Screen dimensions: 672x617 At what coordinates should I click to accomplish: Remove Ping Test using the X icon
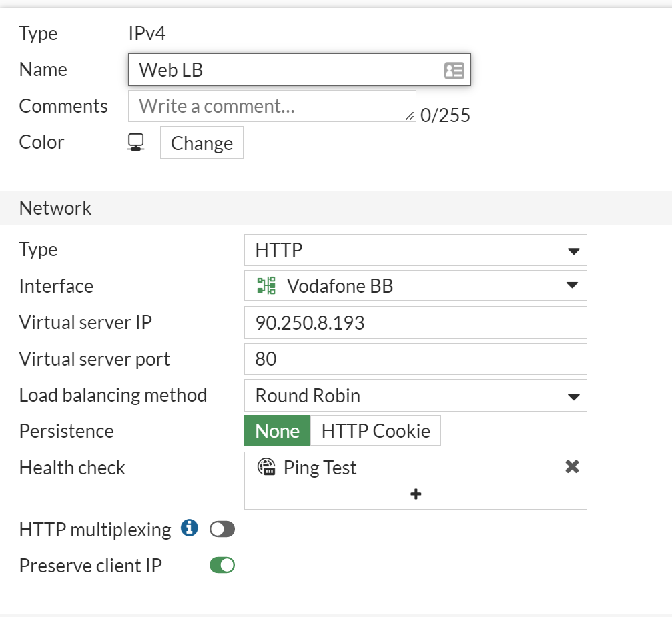[x=571, y=467]
